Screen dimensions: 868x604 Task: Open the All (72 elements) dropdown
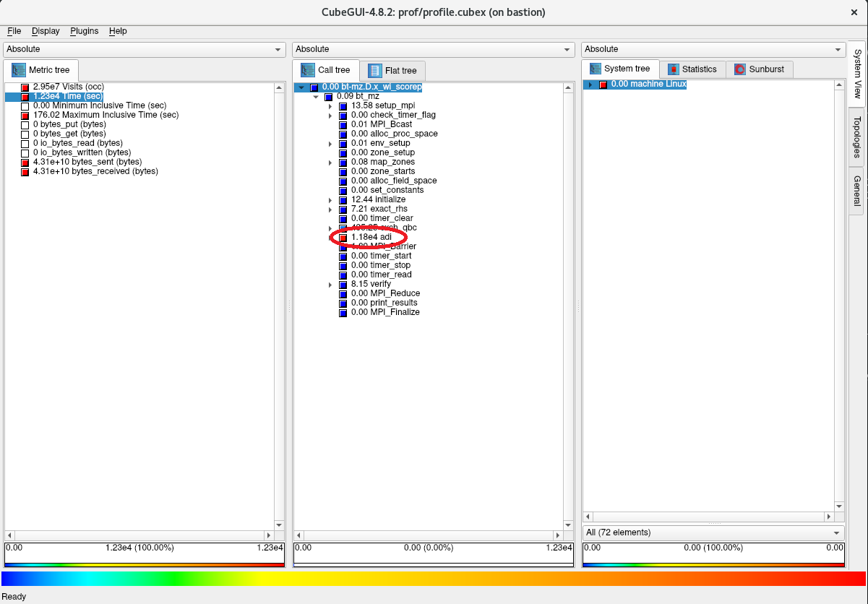[x=713, y=532]
